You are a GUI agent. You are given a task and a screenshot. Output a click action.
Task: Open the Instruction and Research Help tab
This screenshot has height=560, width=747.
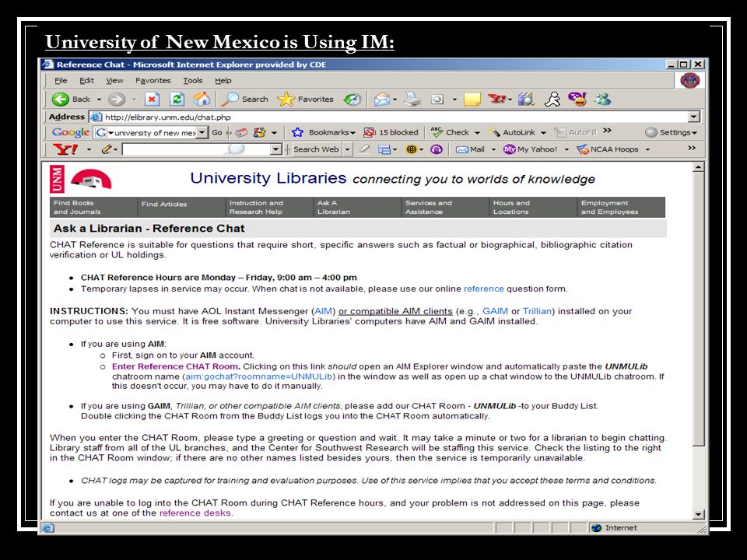pyautogui.click(x=269, y=207)
